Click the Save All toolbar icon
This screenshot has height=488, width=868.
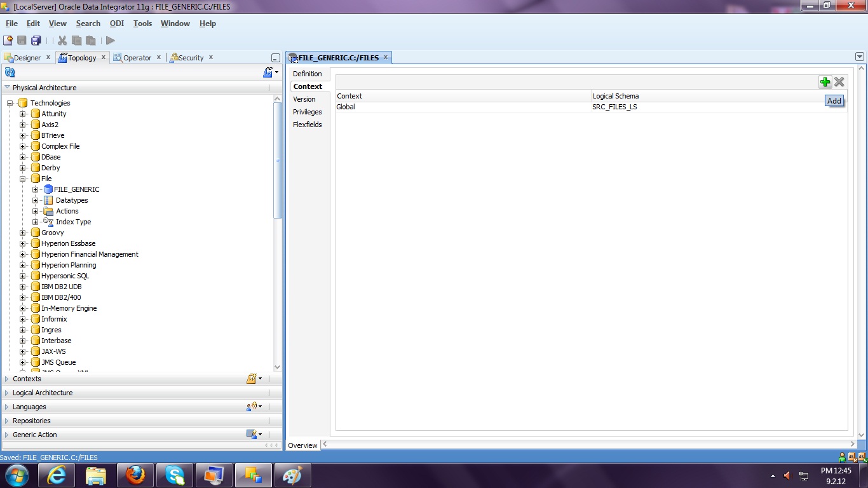[x=36, y=40]
